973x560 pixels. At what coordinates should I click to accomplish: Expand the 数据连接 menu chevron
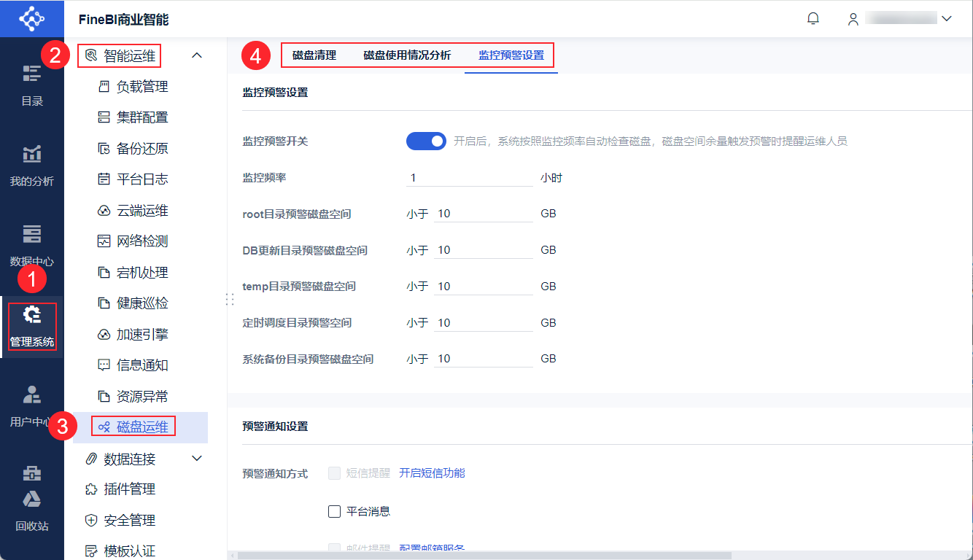pyautogui.click(x=196, y=459)
